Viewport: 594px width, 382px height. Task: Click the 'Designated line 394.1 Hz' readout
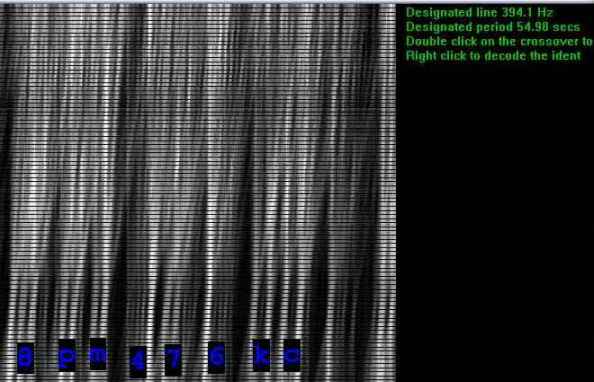(479, 13)
